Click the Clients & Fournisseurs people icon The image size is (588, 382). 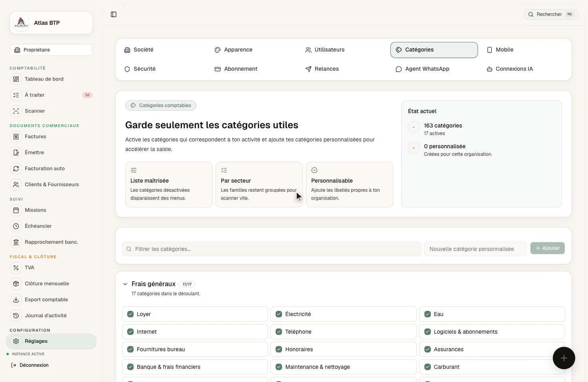coord(16,185)
